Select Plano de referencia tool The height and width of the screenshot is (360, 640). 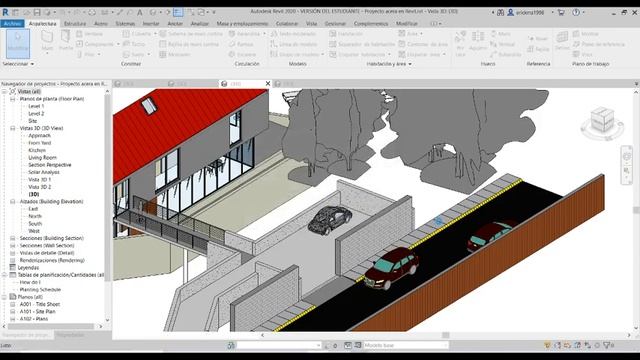(598, 44)
